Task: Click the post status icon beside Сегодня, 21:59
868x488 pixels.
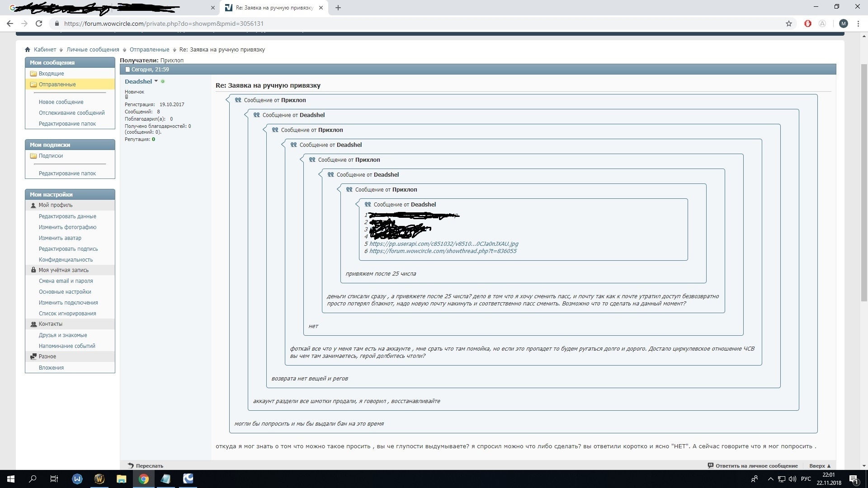Action: point(127,70)
